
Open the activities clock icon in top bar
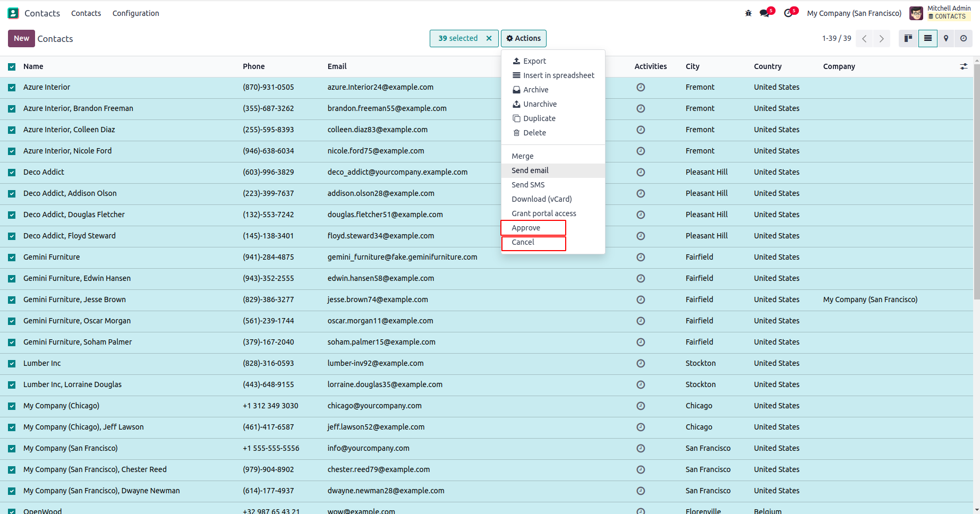click(x=788, y=13)
